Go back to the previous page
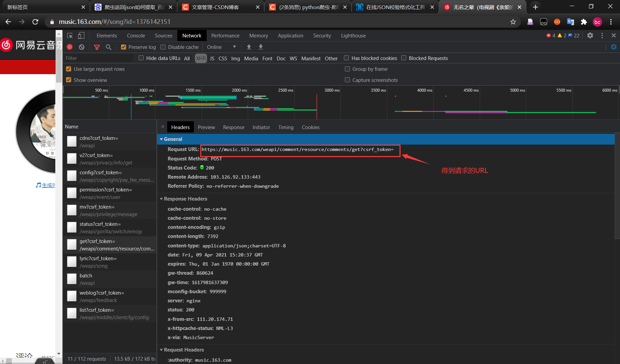 pos(8,22)
